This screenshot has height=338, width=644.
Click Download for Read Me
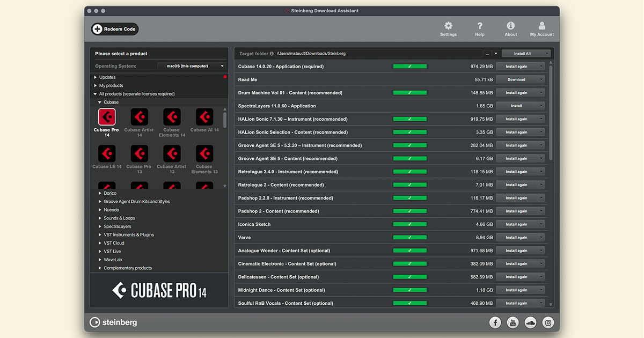(516, 79)
